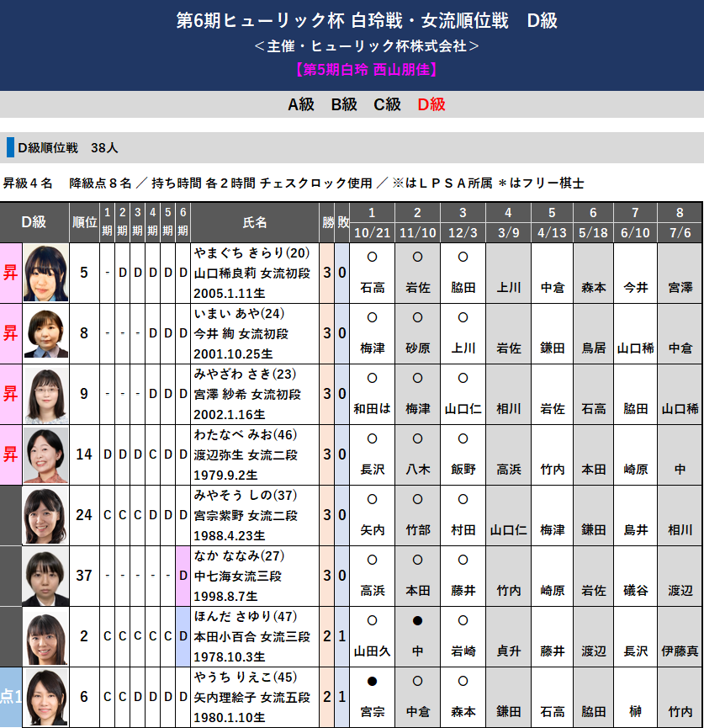Viewport: 704px width, 728px height.
Task: Select the C級 tab
Action: pyautogui.click(x=387, y=104)
